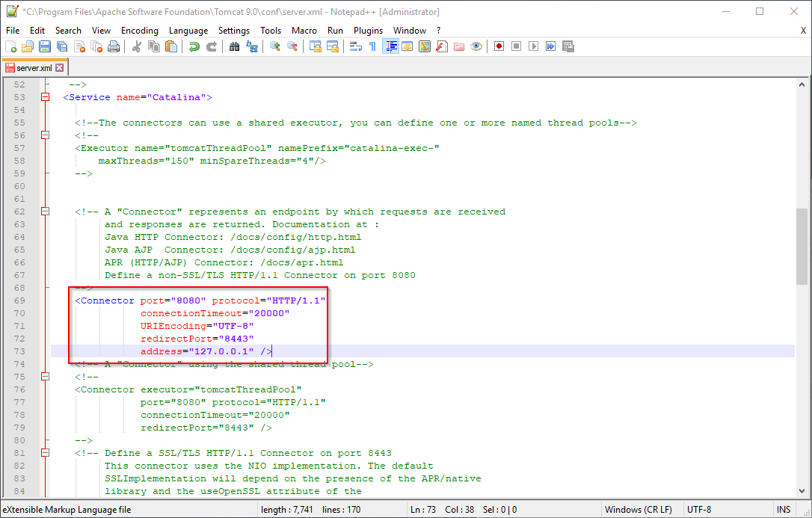
Task: Open the File menu
Action: (13, 31)
